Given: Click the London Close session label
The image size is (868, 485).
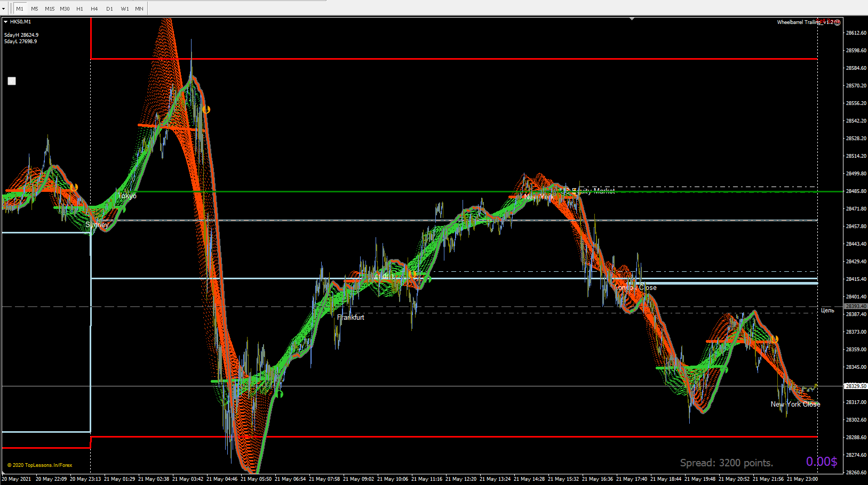Looking at the screenshot, I should click(x=636, y=288).
